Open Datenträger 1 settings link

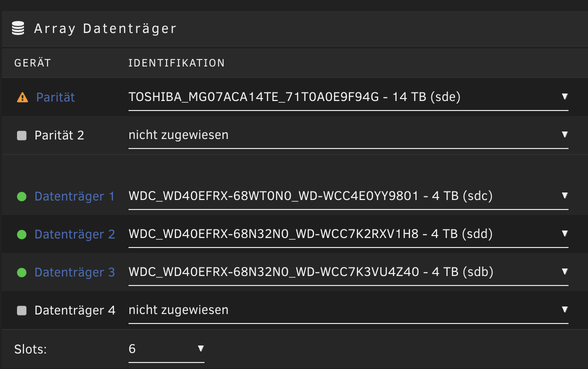coord(74,196)
